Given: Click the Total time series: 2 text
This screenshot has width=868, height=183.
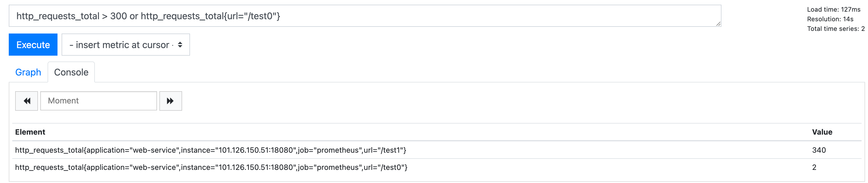Looking at the screenshot, I should [836, 29].
